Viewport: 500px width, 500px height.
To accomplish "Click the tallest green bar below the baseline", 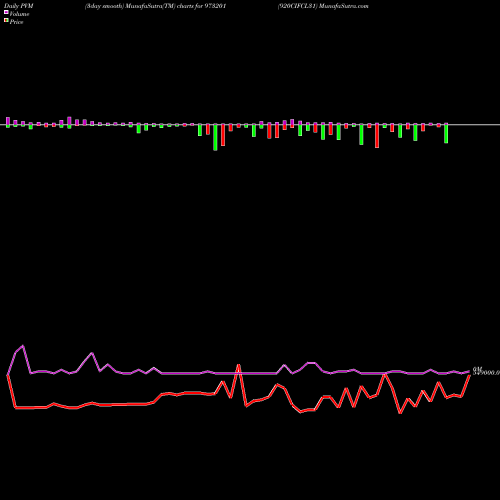I will click(215, 138).
